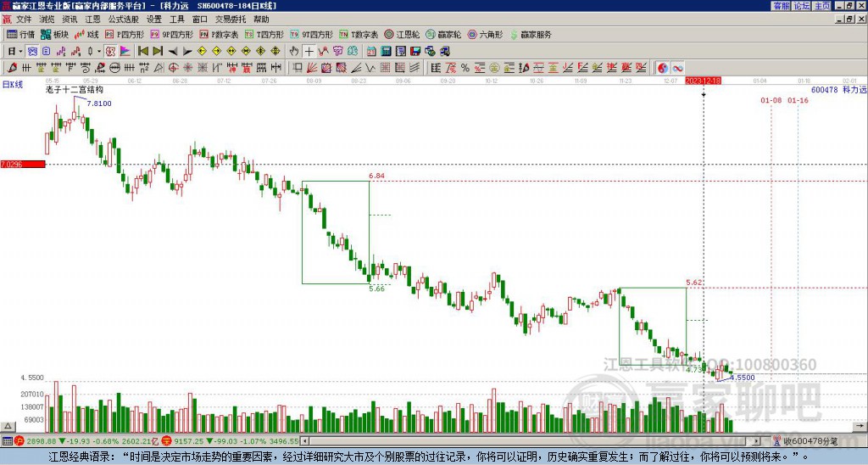
Task: Click the red 7.0296 price tag
Action: [23, 164]
